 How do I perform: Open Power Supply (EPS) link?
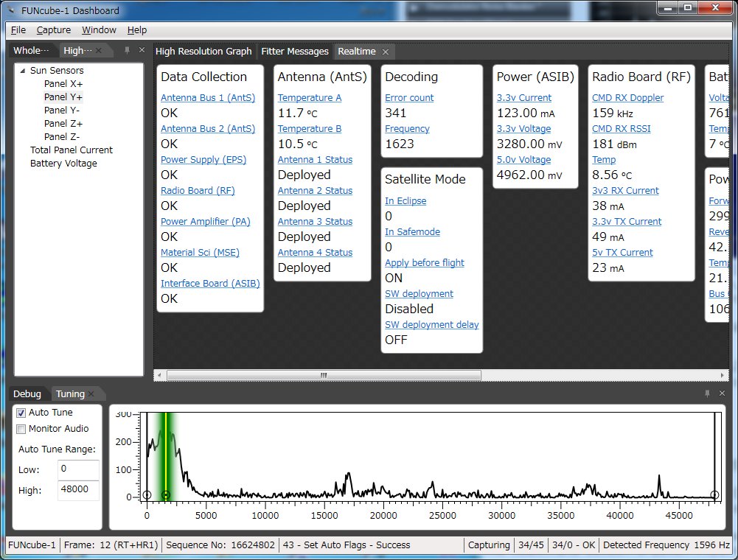[x=203, y=160]
